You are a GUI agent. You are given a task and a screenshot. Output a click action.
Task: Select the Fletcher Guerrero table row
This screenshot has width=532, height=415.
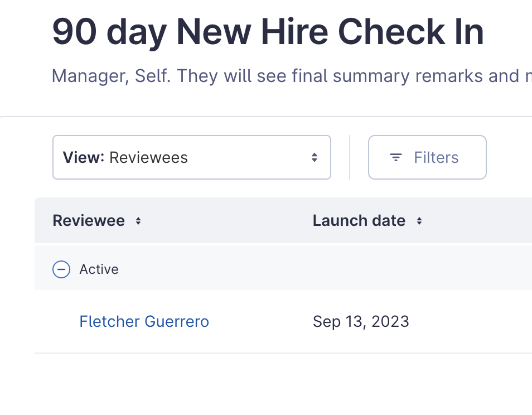click(x=283, y=322)
